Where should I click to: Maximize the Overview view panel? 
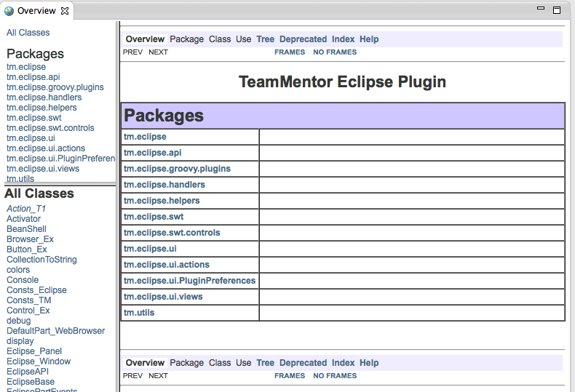tap(557, 10)
